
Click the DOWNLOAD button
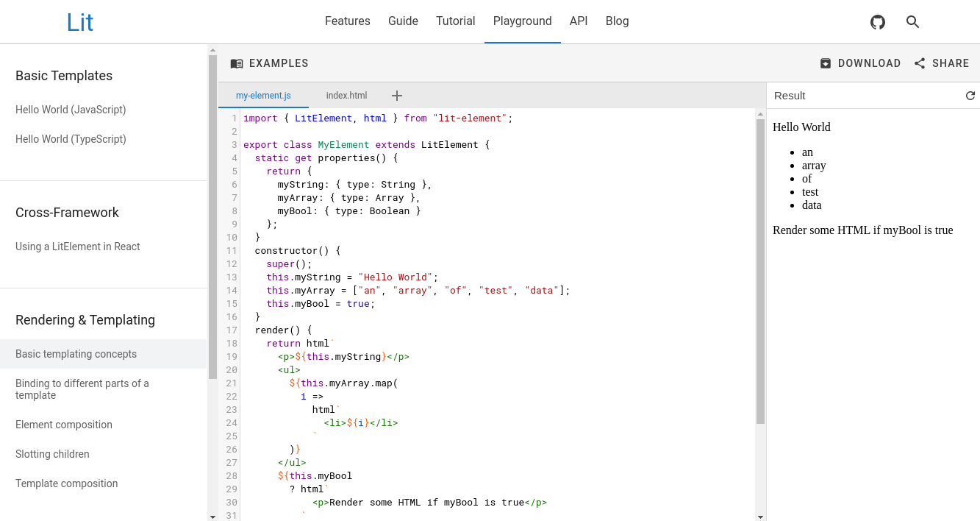pyautogui.click(x=860, y=63)
